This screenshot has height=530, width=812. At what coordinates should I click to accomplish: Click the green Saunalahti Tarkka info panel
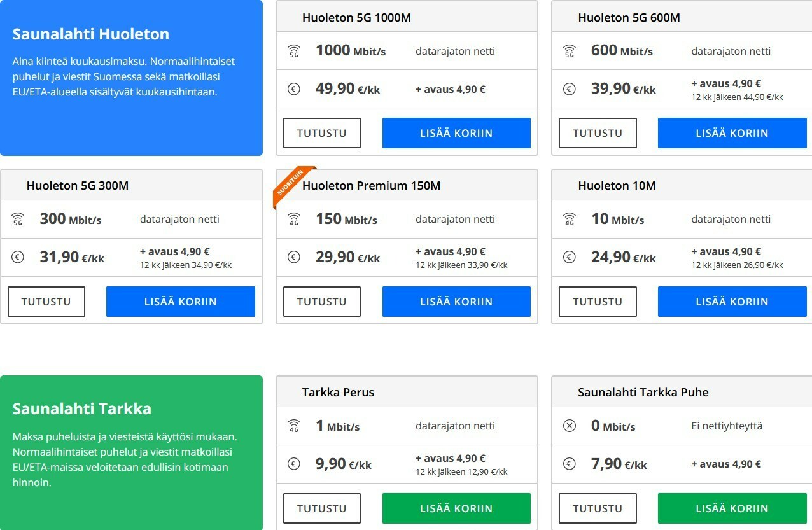tap(131, 452)
